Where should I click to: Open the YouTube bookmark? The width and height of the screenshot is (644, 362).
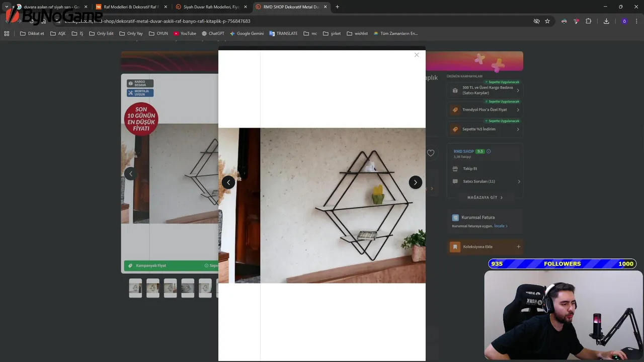pyautogui.click(x=185, y=34)
